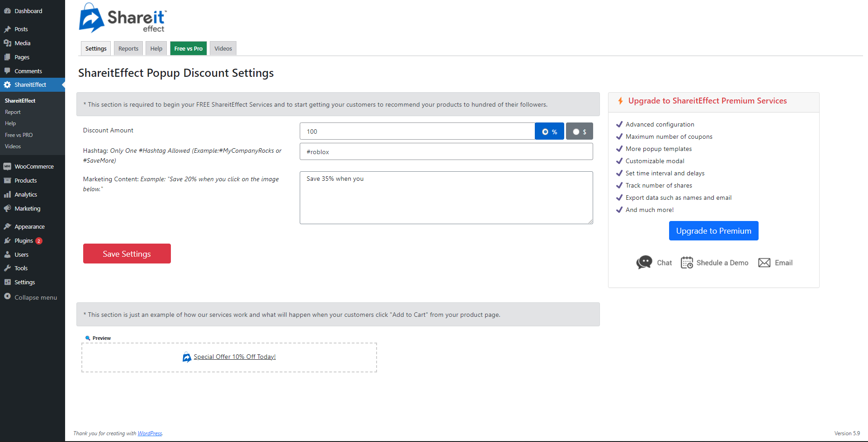Click the 'More popup templates' feature text

[659, 149]
